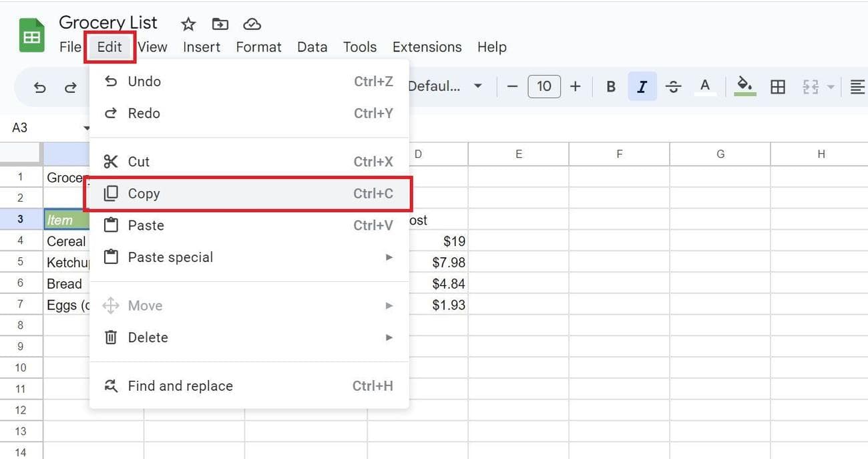
Task: Click the star icon beside Grocery List title
Action: click(x=188, y=24)
